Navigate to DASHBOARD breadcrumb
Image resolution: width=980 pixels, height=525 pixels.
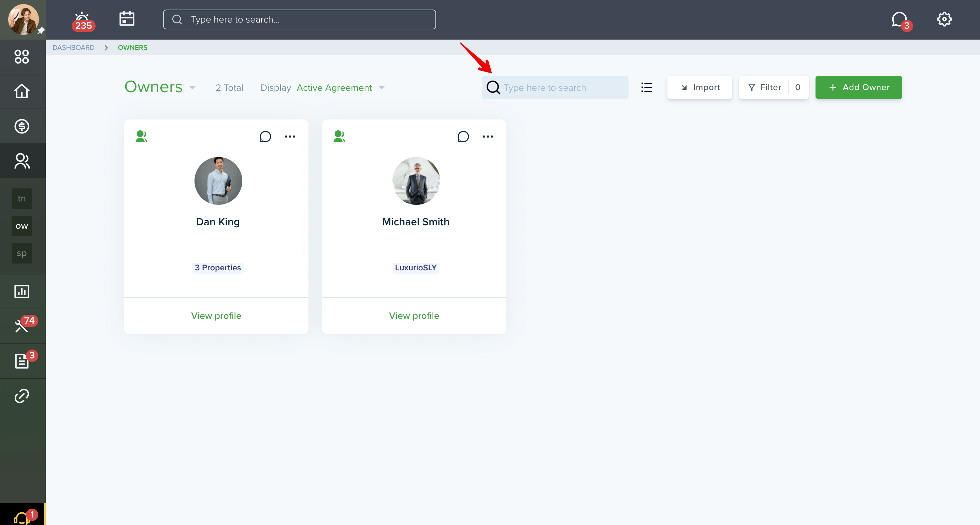pos(73,47)
